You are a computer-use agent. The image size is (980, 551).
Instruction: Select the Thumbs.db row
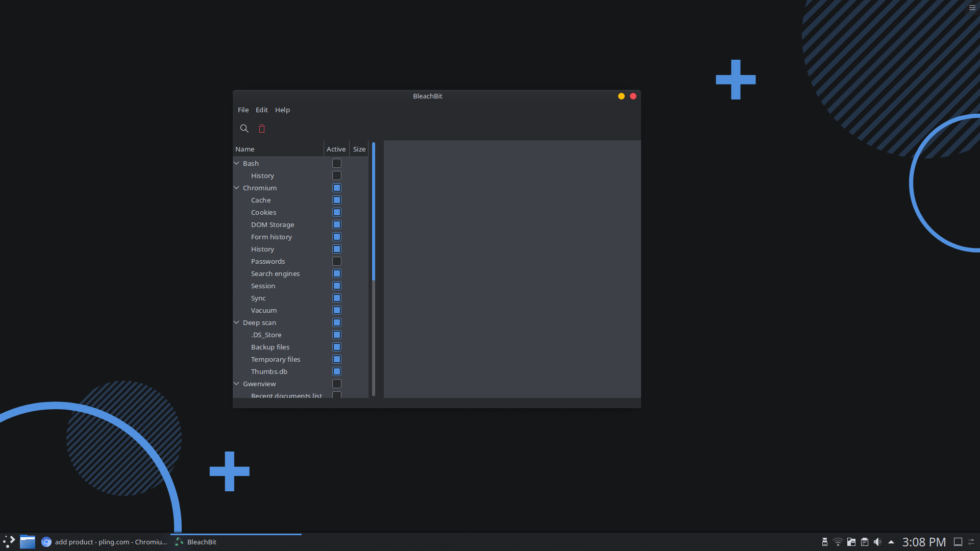[301, 371]
